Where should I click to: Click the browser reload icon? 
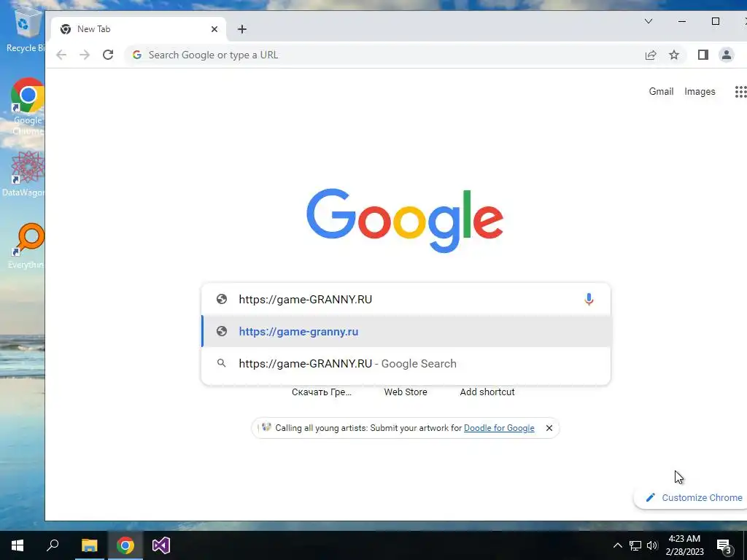[108, 55]
